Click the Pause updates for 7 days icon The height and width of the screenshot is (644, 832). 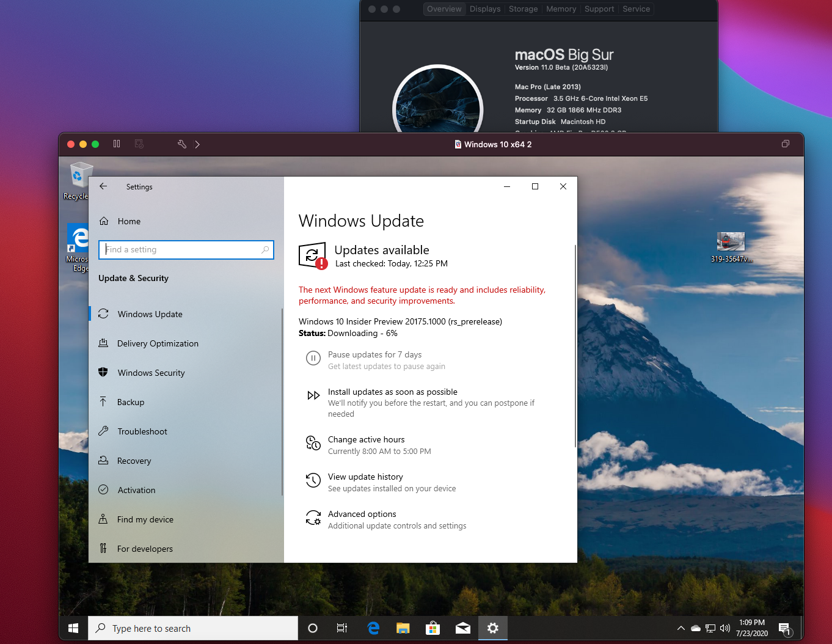[x=313, y=359]
